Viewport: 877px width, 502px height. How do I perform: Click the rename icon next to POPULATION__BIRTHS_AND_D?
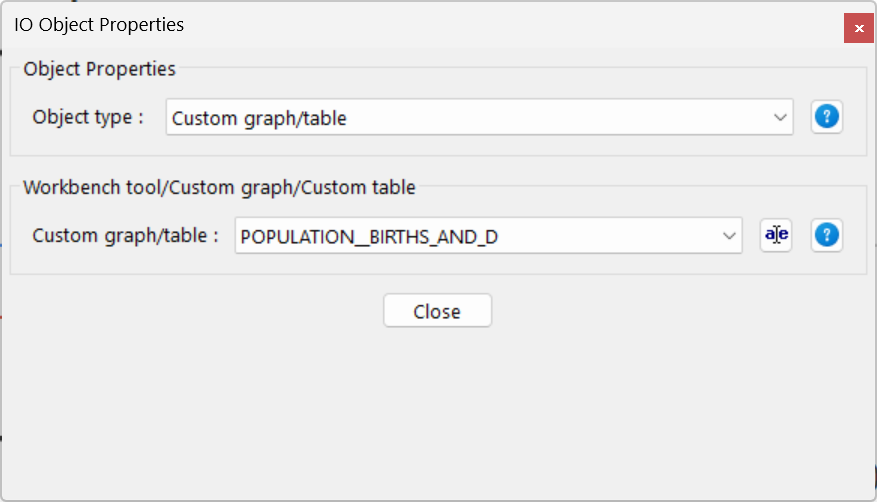point(776,235)
